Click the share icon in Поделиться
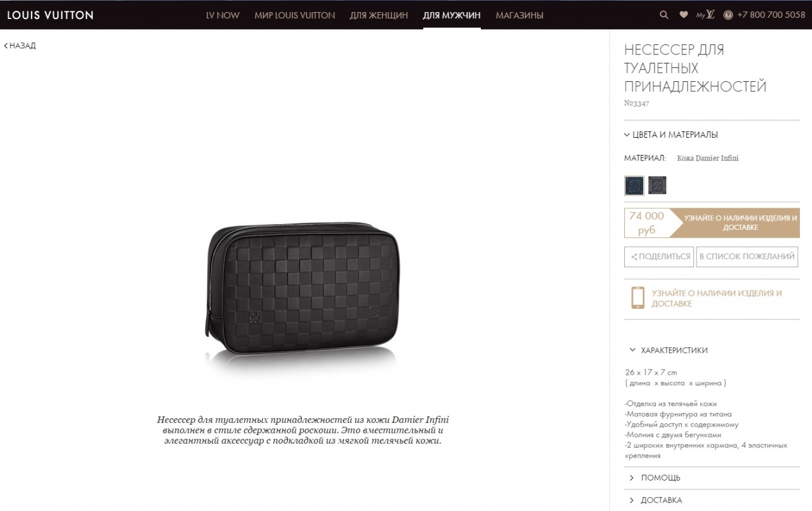This screenshot has height=511, width=812. (634, 257)
